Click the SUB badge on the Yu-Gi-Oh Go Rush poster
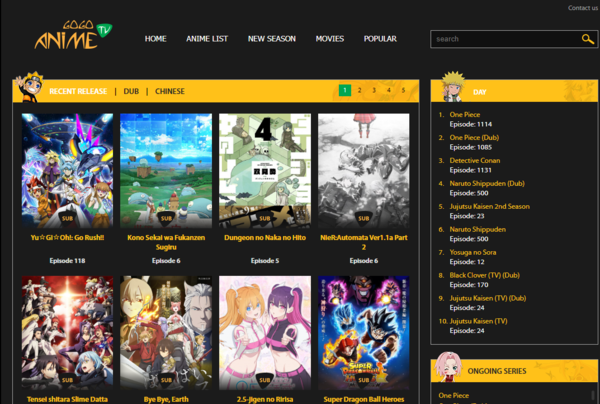The image size is (600, 404). point(67,218)
